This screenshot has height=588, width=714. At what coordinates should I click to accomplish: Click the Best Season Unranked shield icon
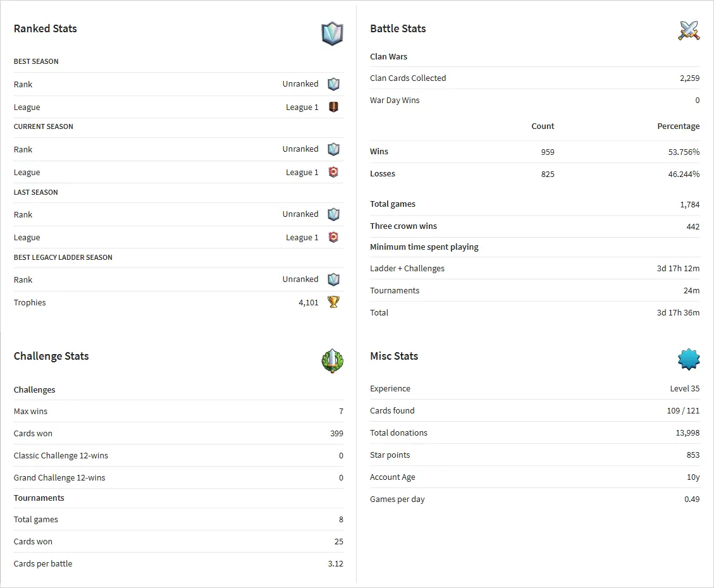[333, 84]
